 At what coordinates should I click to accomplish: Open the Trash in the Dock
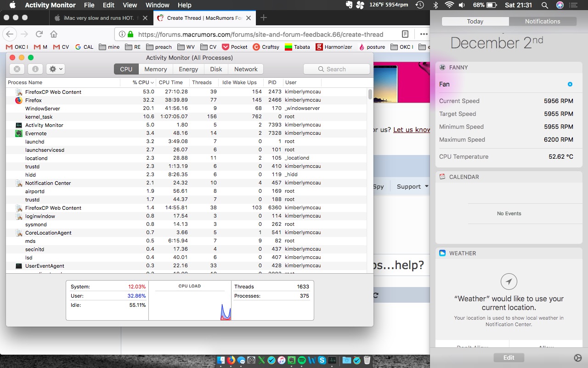[x=367, y=361]
